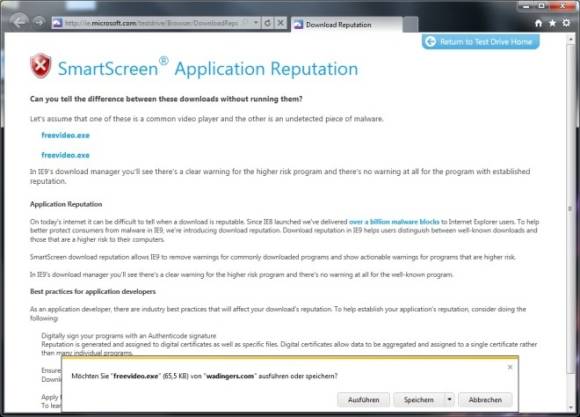Expand the Speichern dropdown arrow
580x417 pixels.
449,400
